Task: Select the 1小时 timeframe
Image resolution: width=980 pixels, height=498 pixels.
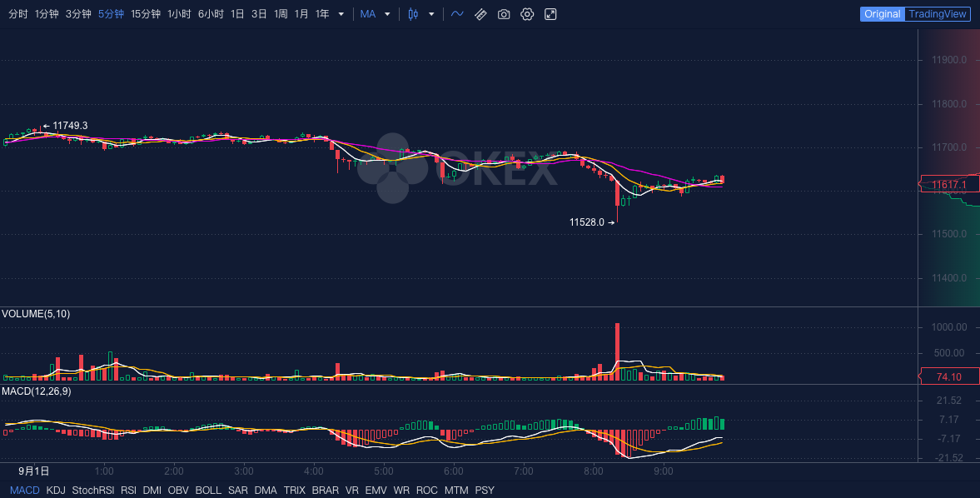Action: tap(179, 14)
